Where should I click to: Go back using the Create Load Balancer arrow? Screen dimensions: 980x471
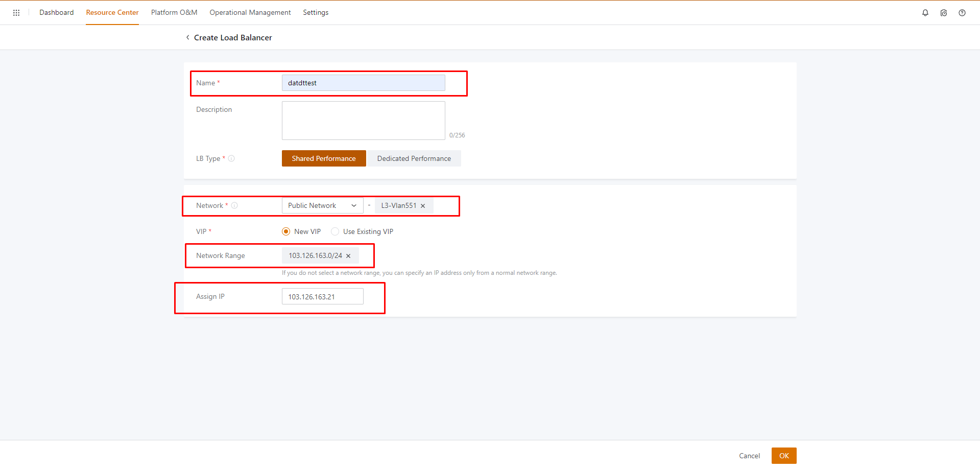(188, 37)
